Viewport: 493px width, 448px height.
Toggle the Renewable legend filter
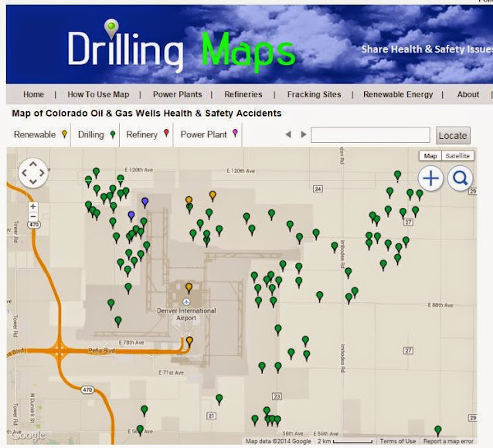40,134
